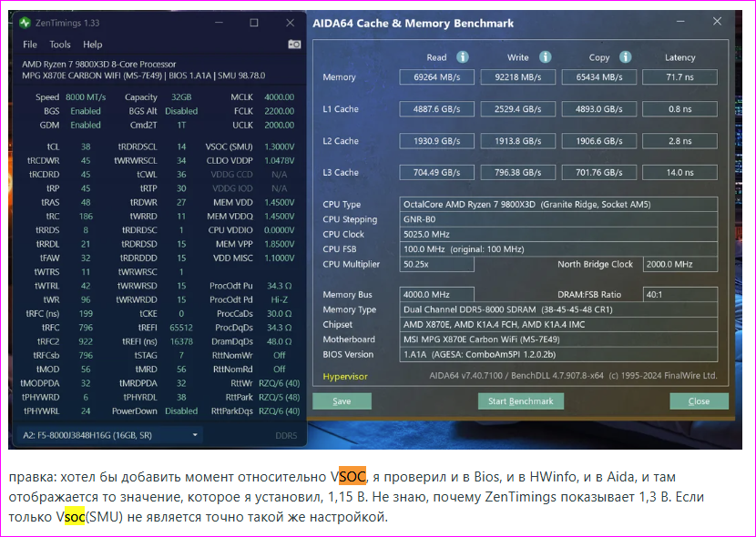Click tREFI value 65512
The width and height of the screenshot is (756, 537).
click(x=181, y=328)
